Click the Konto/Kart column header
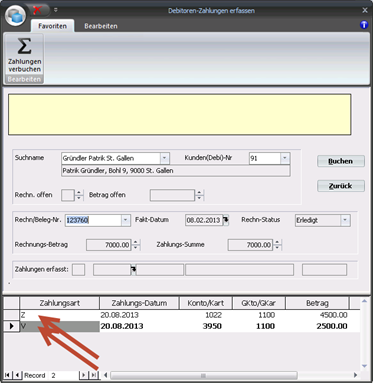The height and width of the screenshot is (383, 373). point(206,303)
